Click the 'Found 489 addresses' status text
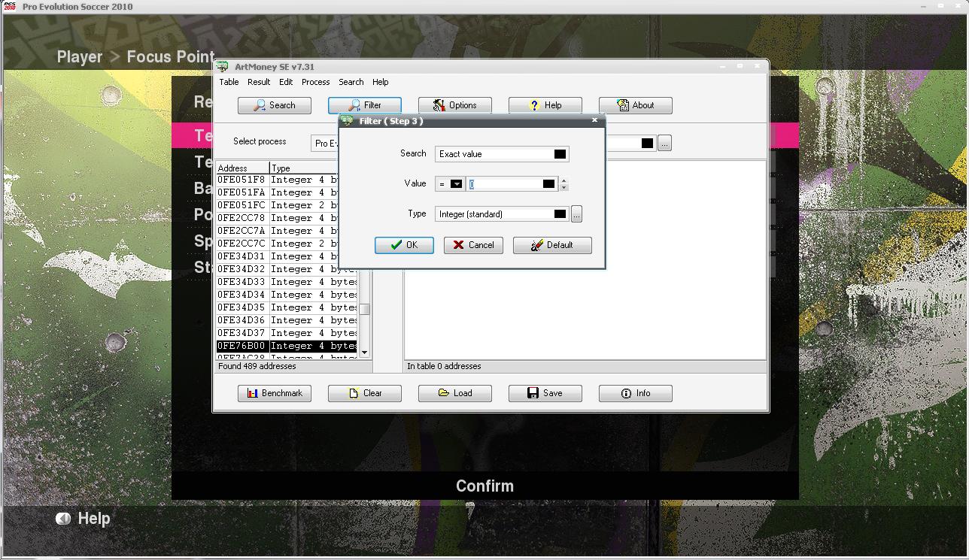This screenshot has width=969, height=560. click(x=257, y=366)
